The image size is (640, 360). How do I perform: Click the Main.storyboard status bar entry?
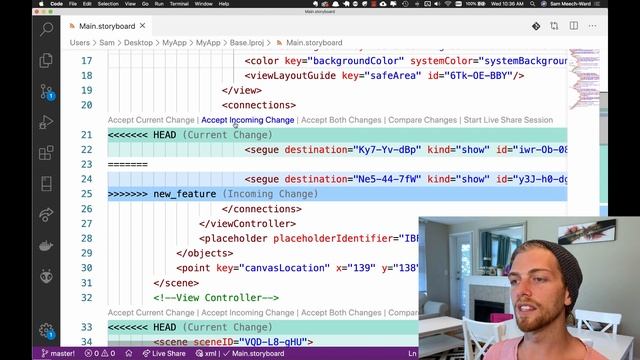[254, 353]
